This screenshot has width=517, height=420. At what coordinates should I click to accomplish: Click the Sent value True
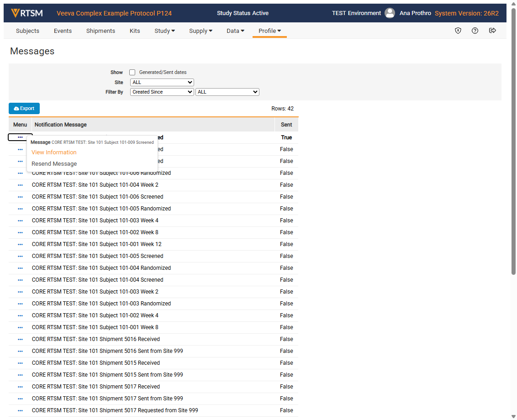click(286, 137)
